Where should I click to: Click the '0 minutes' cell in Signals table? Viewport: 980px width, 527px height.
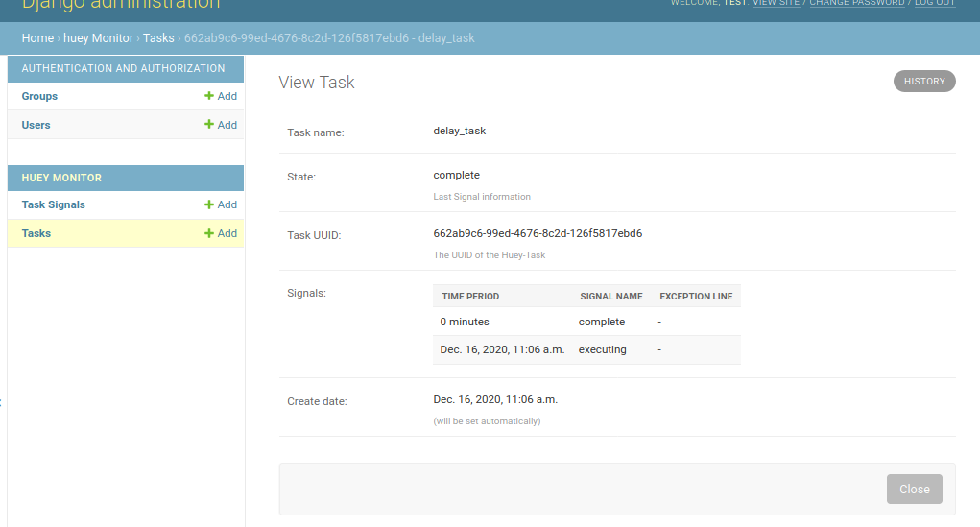465,322
